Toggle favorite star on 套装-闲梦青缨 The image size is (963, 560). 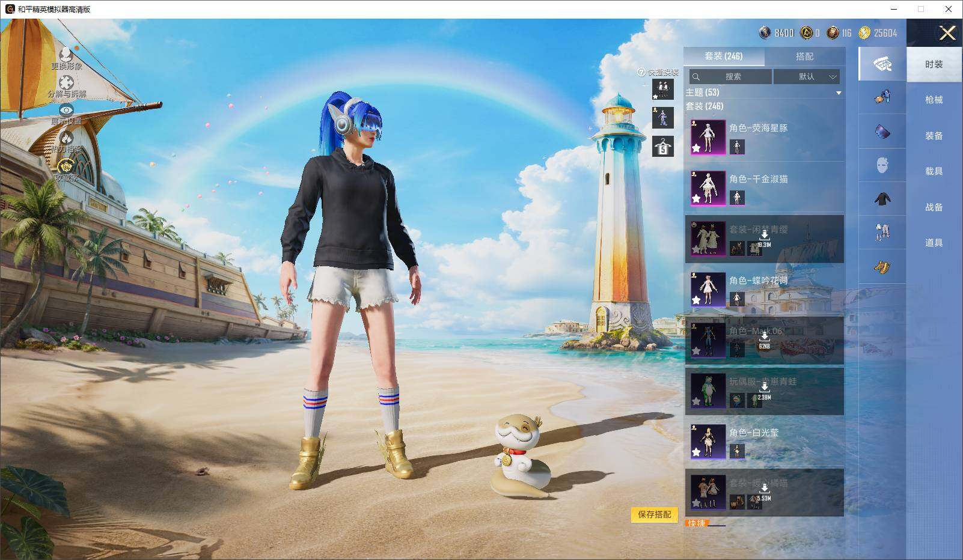coord(696,249)
